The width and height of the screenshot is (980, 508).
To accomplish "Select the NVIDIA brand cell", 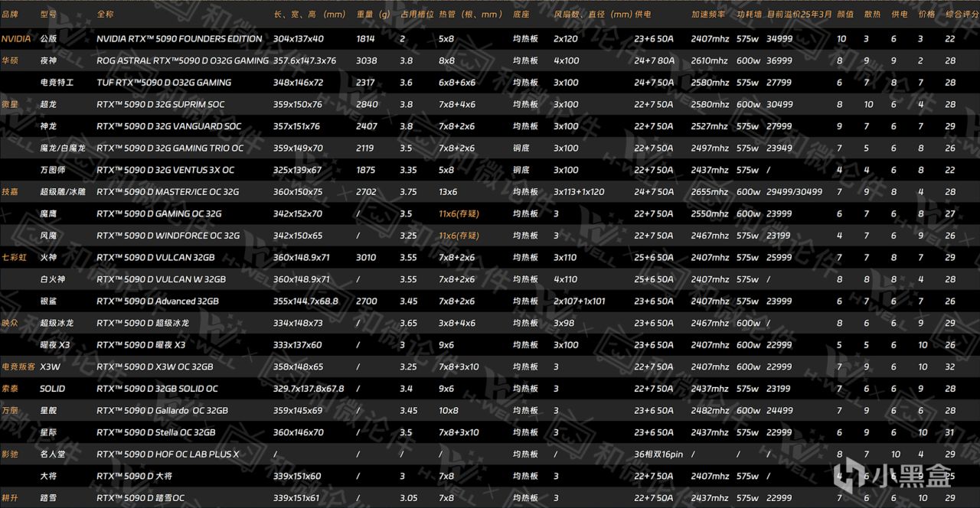I will [x=16, y=38].
